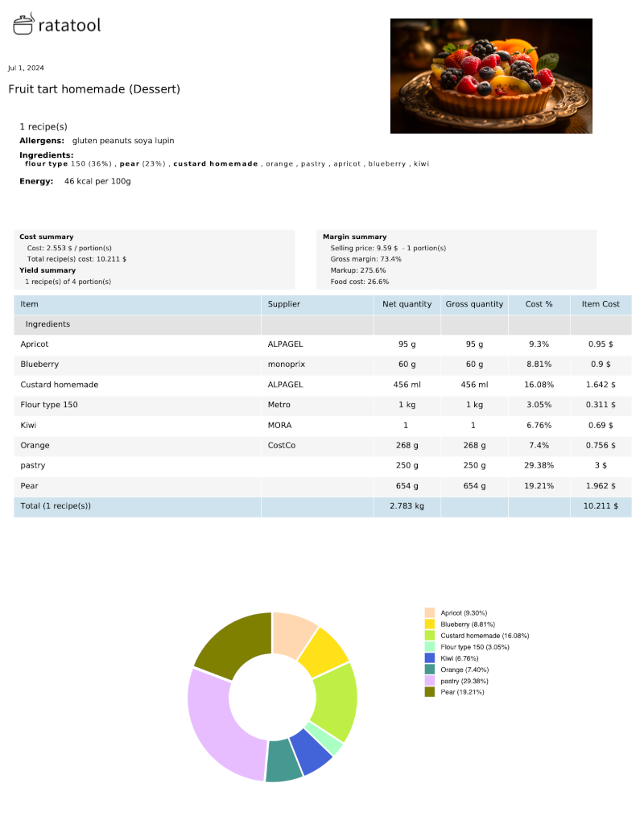This screenshot has width=644, height=816.
Task: Click the Blueberry legend color square
Action: click(x=429, y=624)
